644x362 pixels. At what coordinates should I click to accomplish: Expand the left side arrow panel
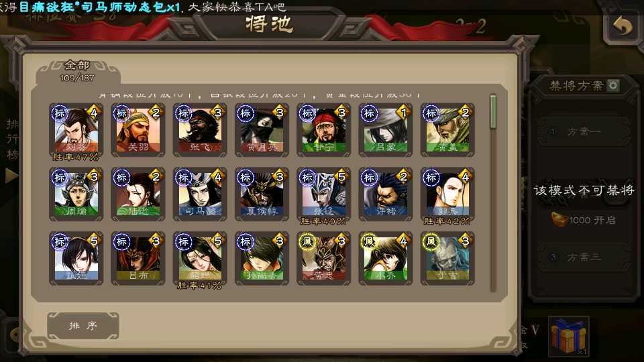coord(11,176)
